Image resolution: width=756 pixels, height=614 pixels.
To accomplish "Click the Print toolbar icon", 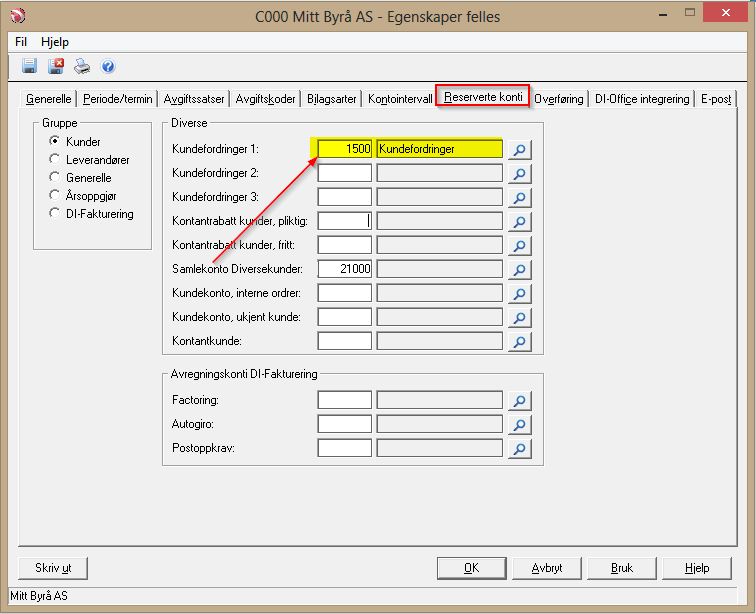I will (x=82, y=66).
